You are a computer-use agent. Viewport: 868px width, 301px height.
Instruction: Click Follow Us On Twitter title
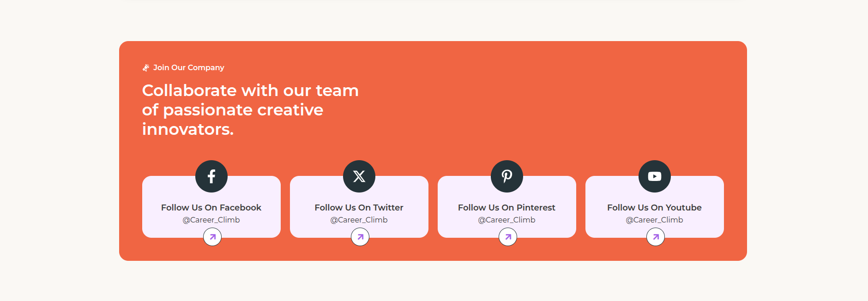click(359, 208)
